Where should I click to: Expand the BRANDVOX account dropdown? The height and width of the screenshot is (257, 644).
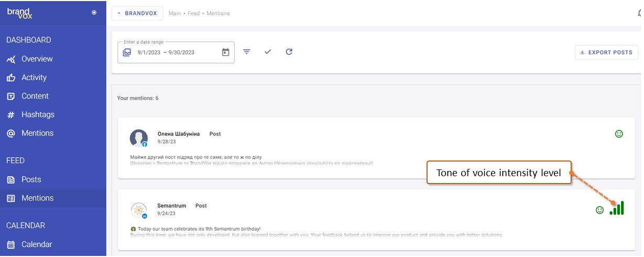pyautogui.click(x=137, y=13)
